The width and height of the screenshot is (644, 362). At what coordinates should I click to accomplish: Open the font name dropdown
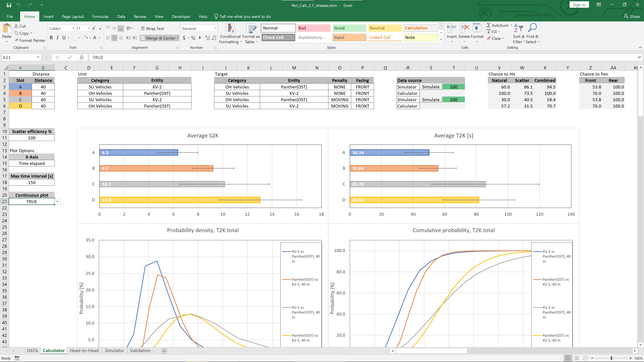73,28
